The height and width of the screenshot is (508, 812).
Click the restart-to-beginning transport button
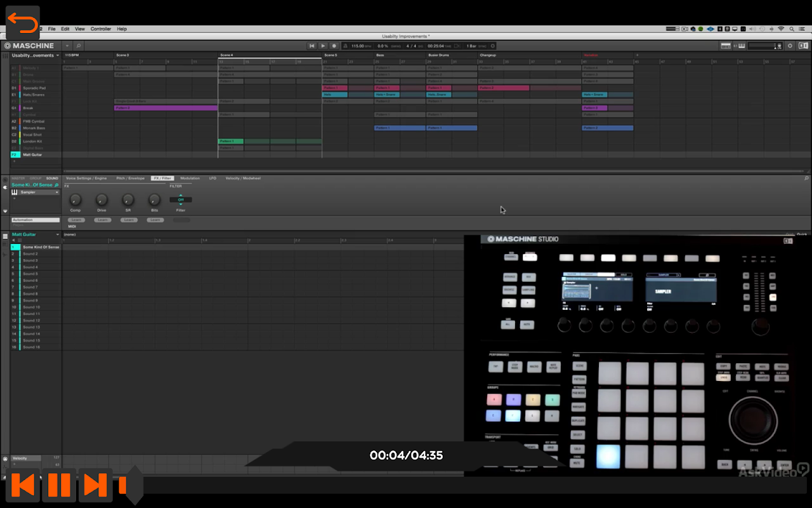(311, 46)
